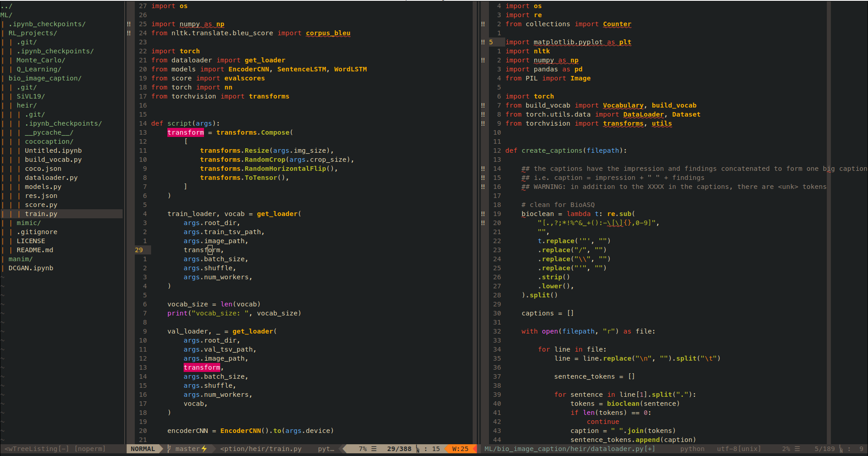Click 'with open(filepath, "r")' line
868x456 pixels.
[588, 331]
